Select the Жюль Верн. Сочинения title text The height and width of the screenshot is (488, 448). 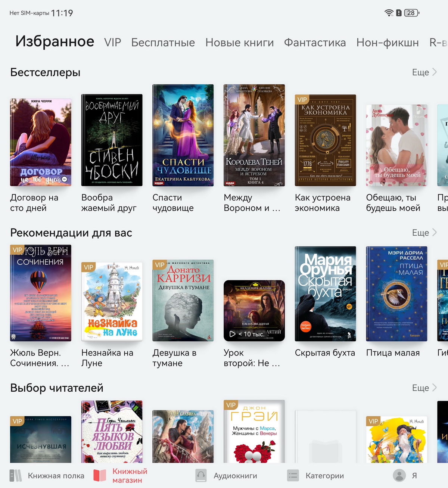click(40, 358)
